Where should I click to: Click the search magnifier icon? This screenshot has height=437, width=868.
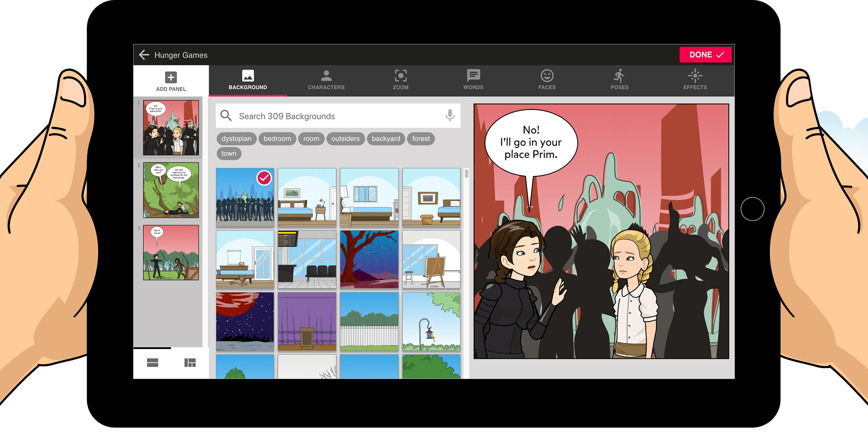click(x=226, y=116)
